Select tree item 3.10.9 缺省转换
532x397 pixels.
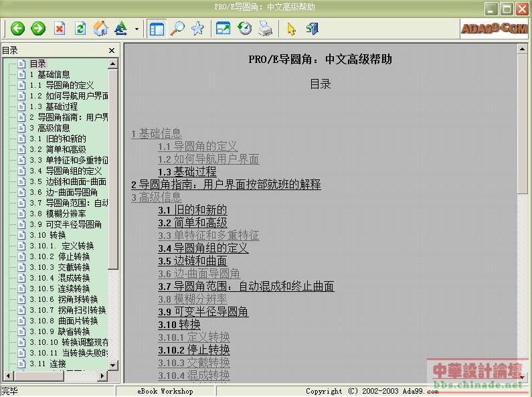60,331
